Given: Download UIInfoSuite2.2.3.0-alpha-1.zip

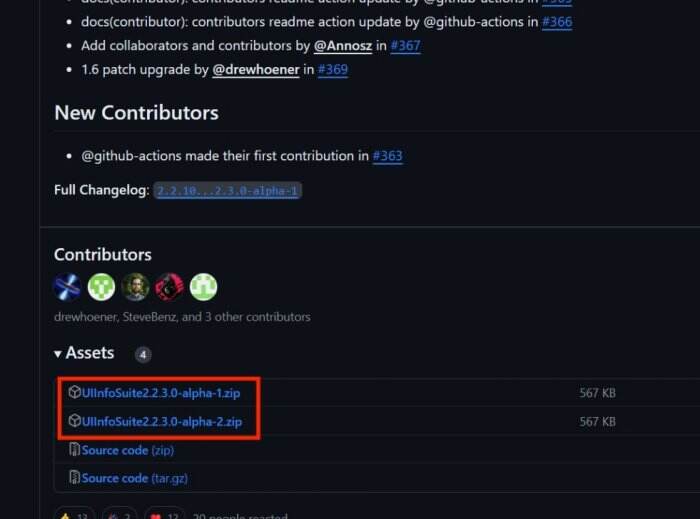Looking at the screenshot, I should click(x=161, y=393).
